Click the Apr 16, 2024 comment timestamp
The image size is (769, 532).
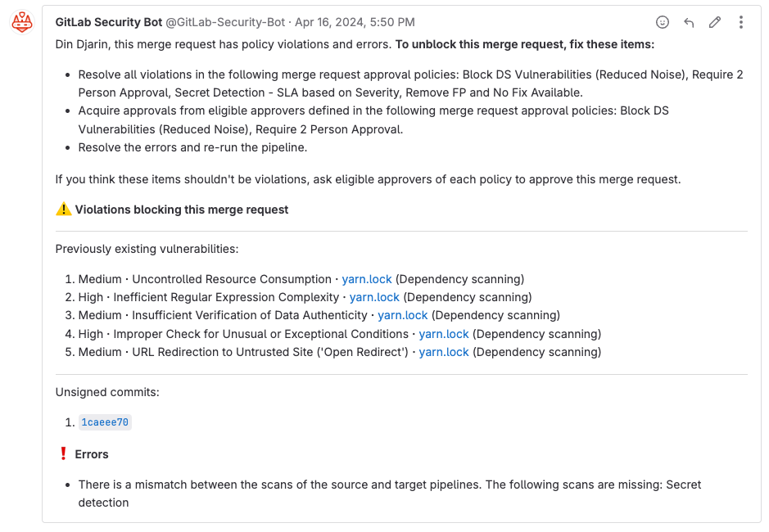pyautogui.click(x=355, y=22)
